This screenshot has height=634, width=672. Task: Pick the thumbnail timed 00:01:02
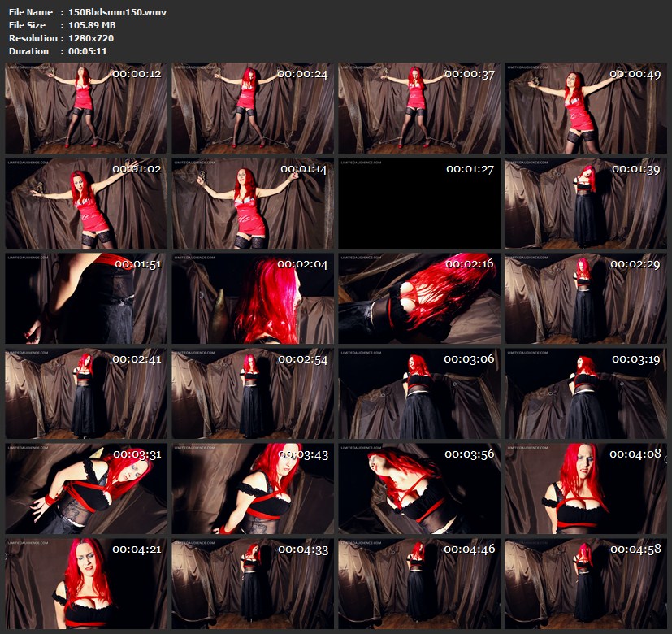tap(86, 203)
